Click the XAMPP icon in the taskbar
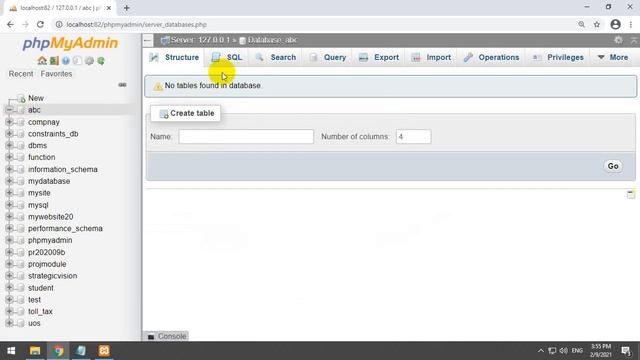 pos(104,351)
